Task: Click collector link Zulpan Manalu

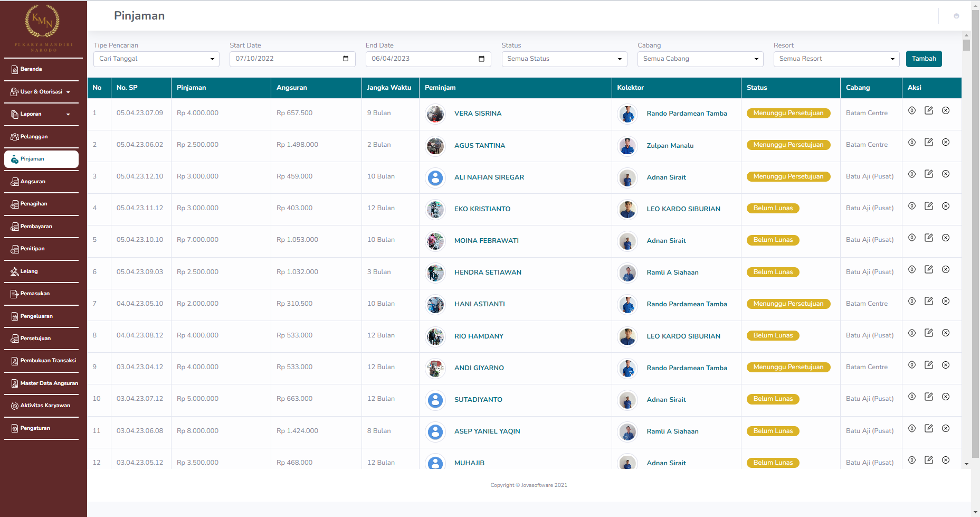Action: click(x=670, y=146)
